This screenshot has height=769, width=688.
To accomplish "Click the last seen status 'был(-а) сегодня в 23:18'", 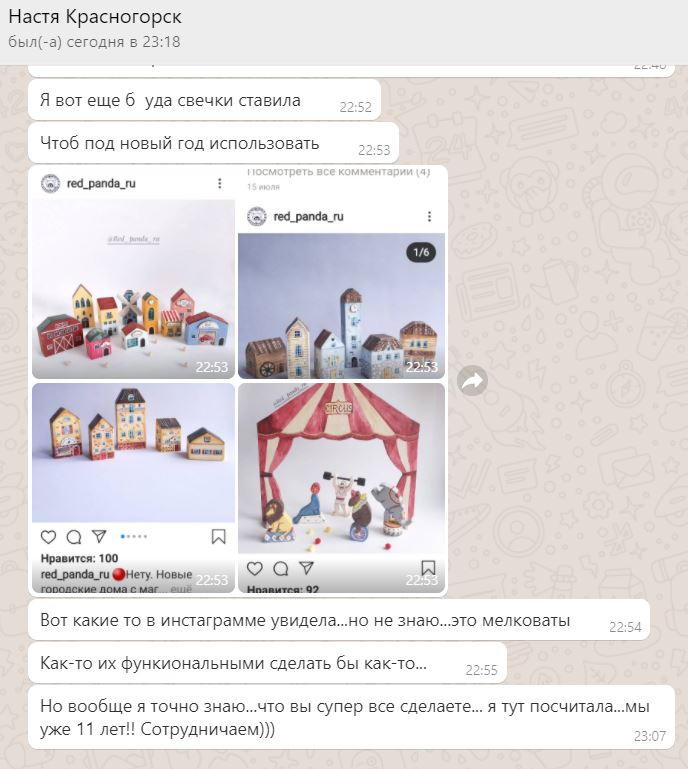I will (x=94, y=42).
